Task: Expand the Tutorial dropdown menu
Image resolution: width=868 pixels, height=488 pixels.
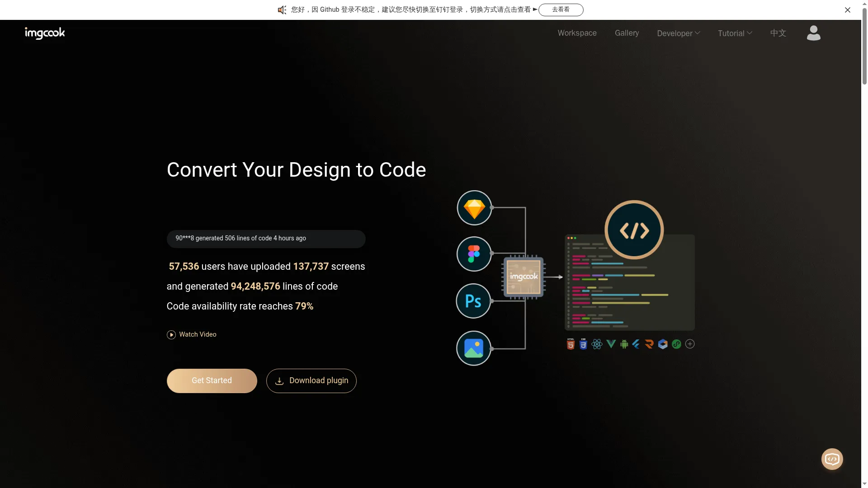Action: (735, 33)
